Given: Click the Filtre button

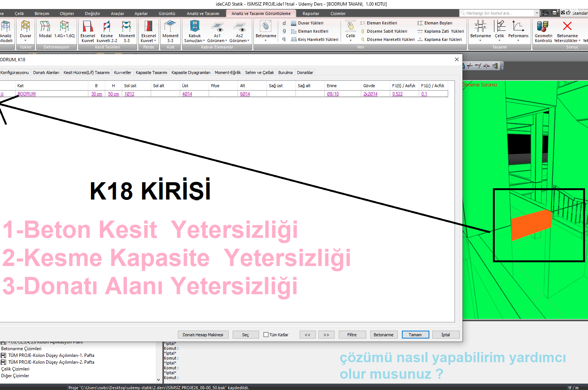Looking at the screenshot, I should click(352, 335).
